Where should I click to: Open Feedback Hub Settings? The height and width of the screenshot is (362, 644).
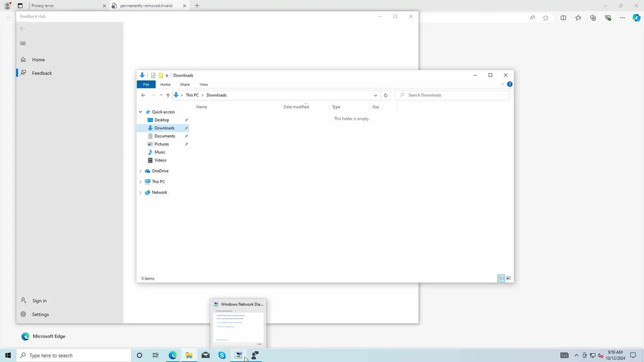(40, 314)
